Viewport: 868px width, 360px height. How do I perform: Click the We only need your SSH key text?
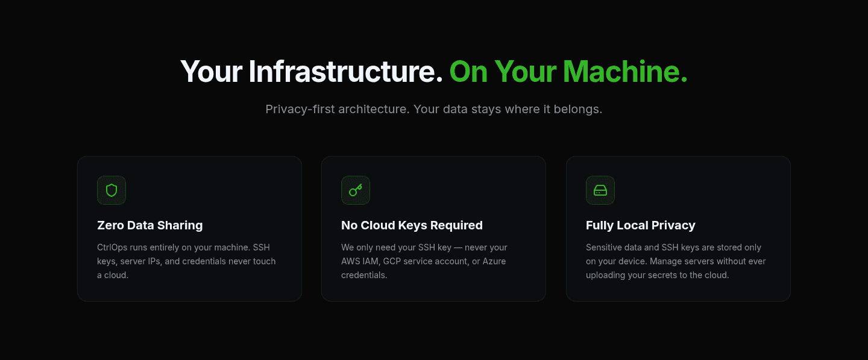coord(424,261)
